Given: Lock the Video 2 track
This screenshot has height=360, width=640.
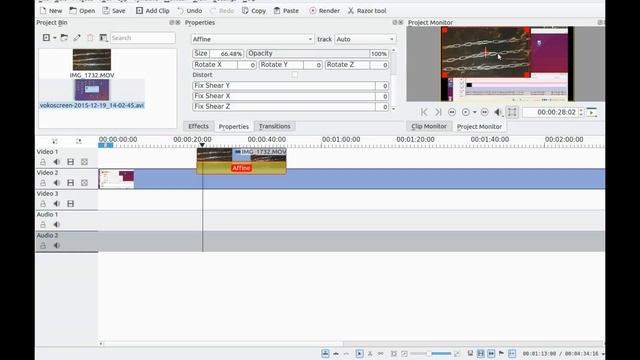Looking at the screenshot, I should (x=43, y=183).
